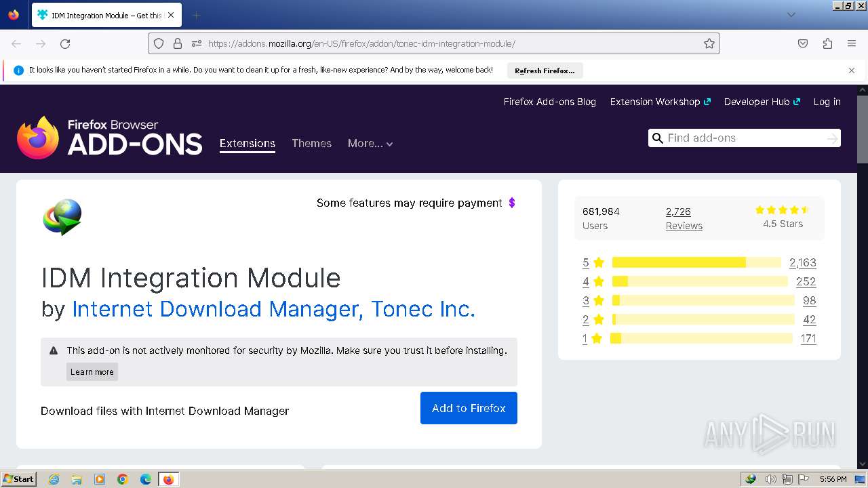The height and width of the screenshot is (488, 868).
Task: Open the 98 three-star reviews count
Action: [810, 300]
